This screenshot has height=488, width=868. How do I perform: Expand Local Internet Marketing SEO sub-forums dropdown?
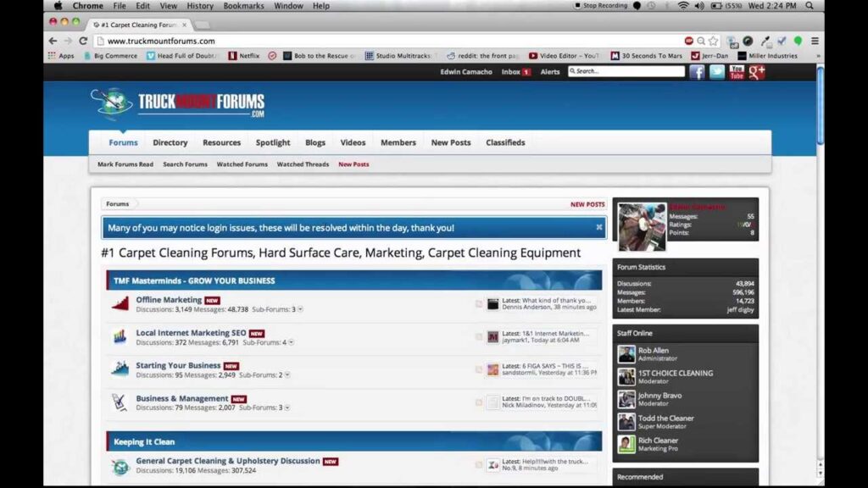tap(292, 342)
